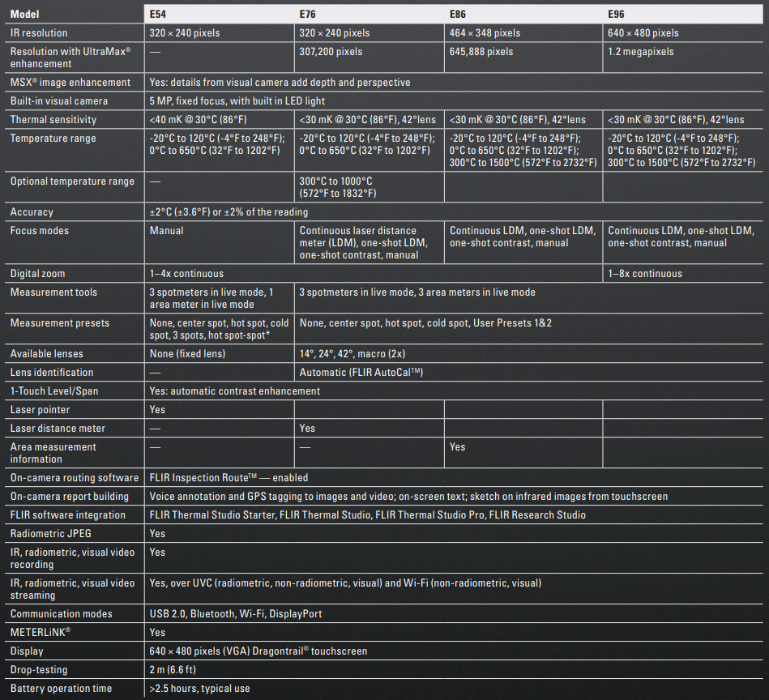Click 'Optional temperature range' row label
769x700 pixels.
click(72, 181)
